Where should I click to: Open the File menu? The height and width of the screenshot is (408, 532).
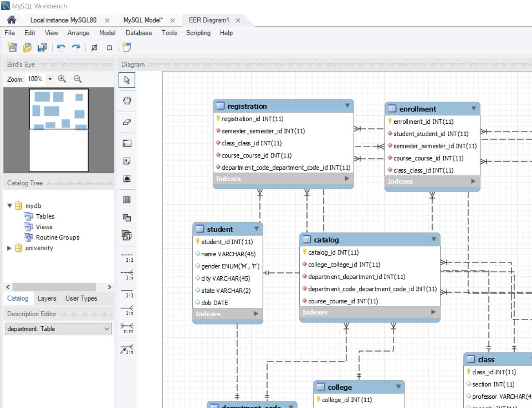click(10, 33)
